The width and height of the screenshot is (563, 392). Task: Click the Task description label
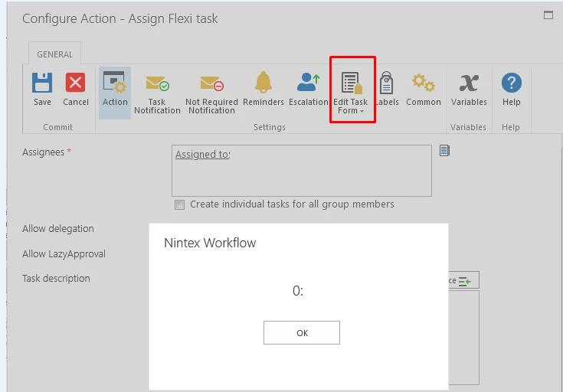pyautogui.click(x=56, y=278)
